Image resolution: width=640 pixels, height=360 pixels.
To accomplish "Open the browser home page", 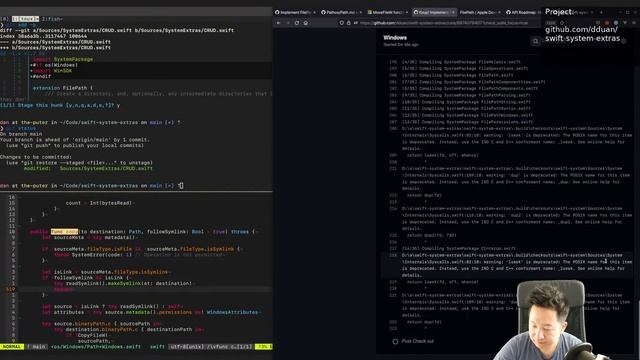I will pyautogui.click(x=306, y=23).
